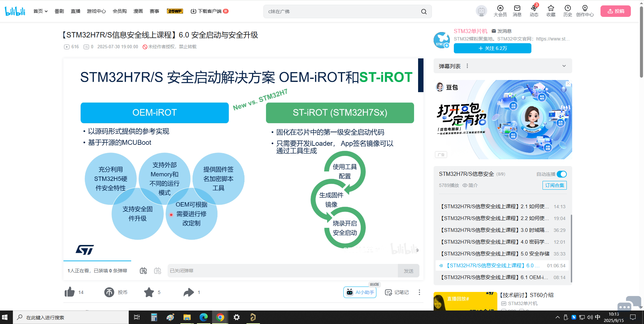This screenshot has height=324, width=644.
Task: Open 会员购 nav menu item
Action: (120, 11)
